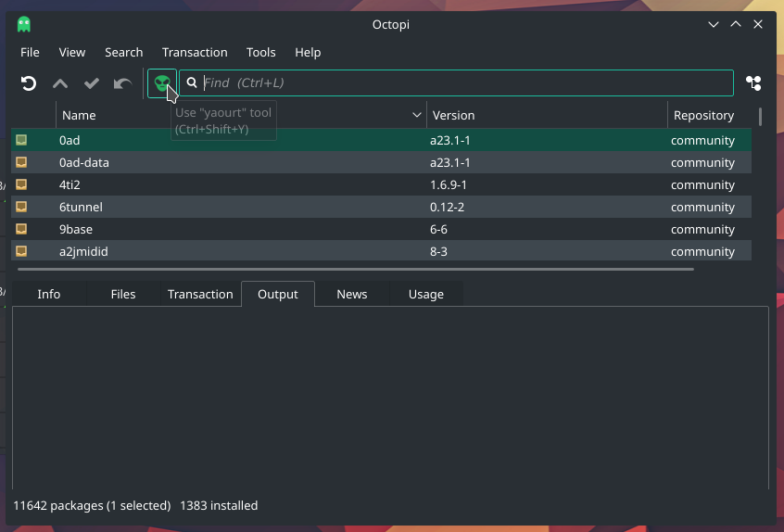Select the 6tunnel package name

pyautogui.click(x=81, y=207)
